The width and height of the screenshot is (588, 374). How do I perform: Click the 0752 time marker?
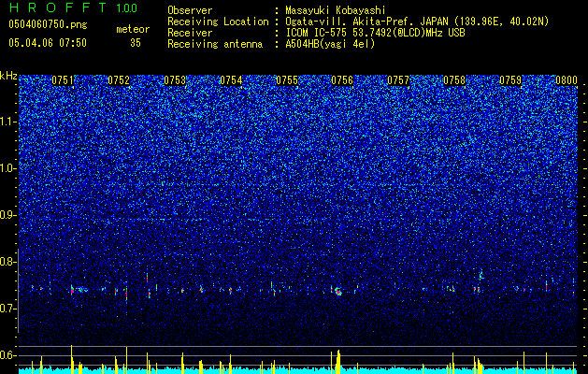pyautogui.click(x=119, y=80)
